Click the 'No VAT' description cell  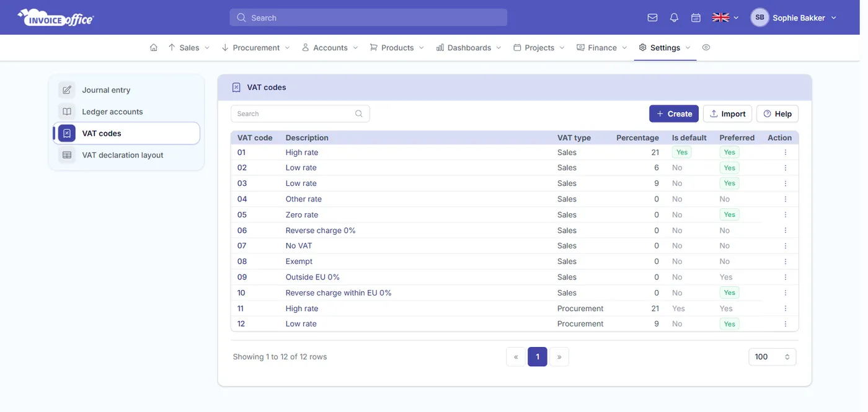click(299, 246)
